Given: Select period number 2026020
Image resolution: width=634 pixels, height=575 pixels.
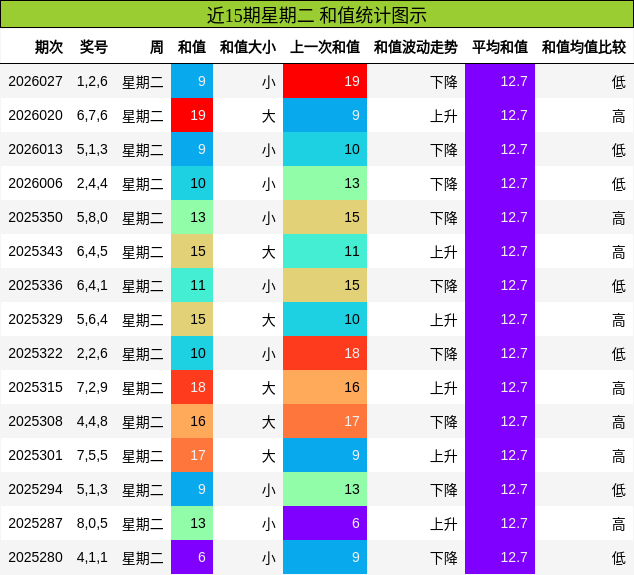Looking at the screenshot, I should coord(36,115).
